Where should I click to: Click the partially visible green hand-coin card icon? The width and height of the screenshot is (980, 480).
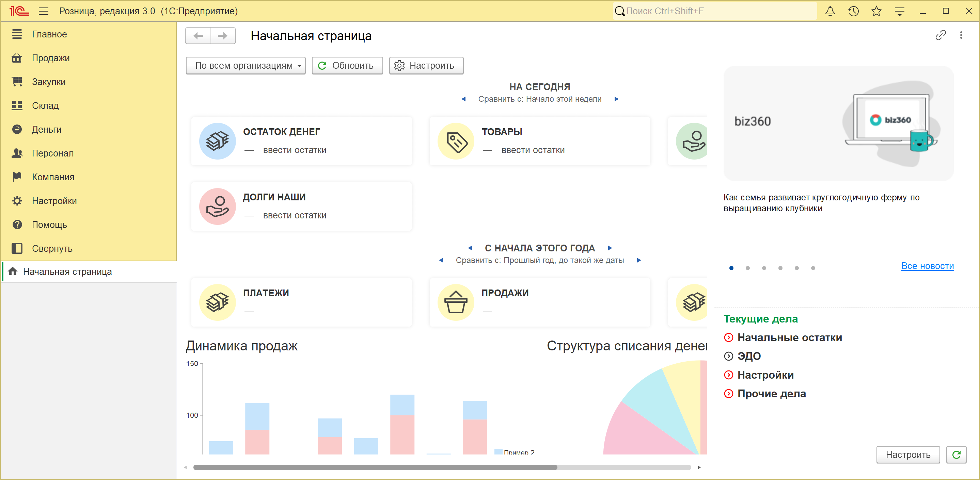click(x=692, y=141)
